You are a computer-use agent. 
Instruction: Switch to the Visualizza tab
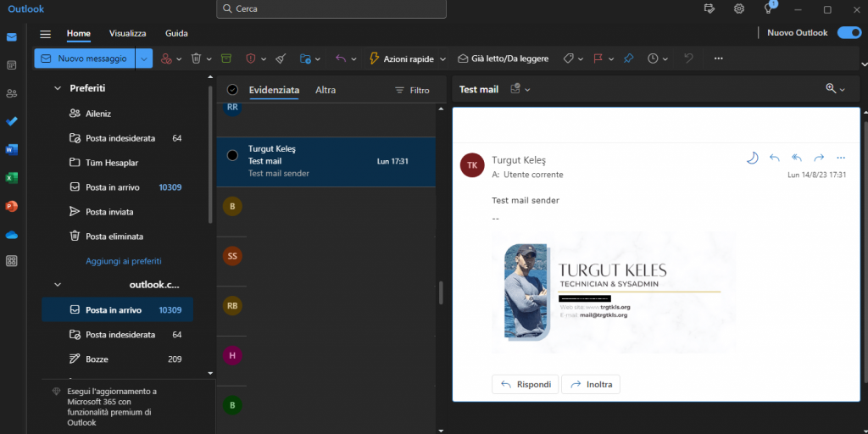(127, 33)
